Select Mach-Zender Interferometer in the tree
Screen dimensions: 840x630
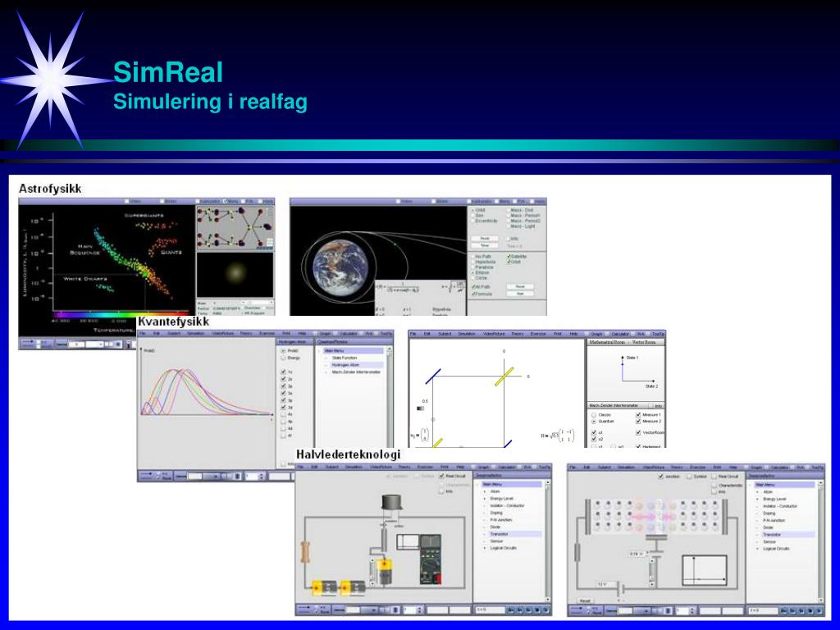click(x=356, y=372)
